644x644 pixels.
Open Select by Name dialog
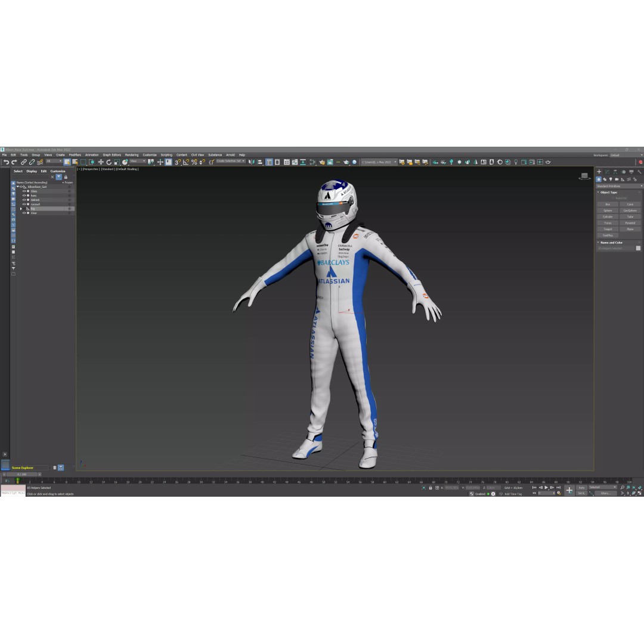click(x=75, y=162)
